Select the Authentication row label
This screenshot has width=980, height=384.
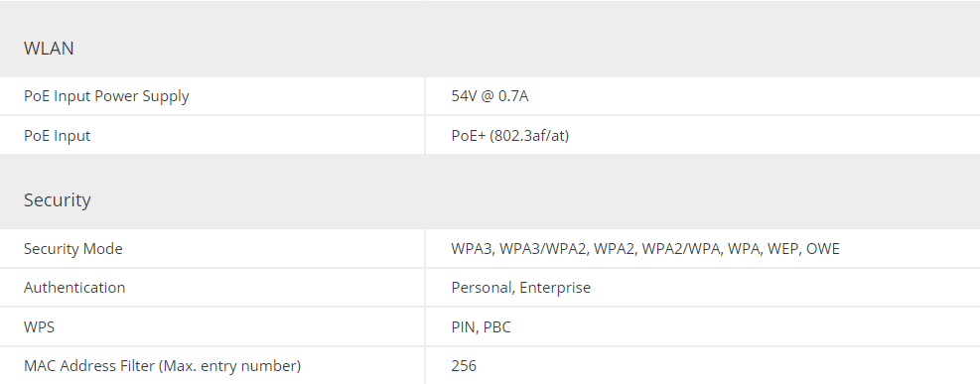click(x=74, y=287)
